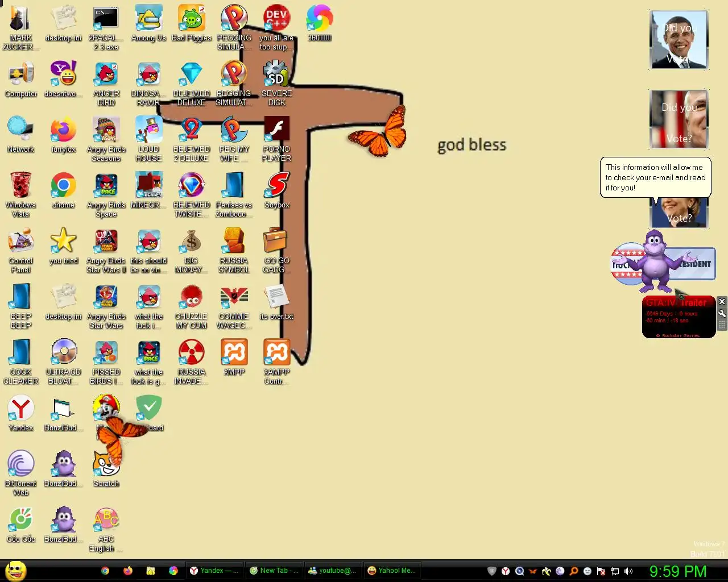
Task: Launch the RUSSIA SYMBOL icon
Action: coord(234,251)
